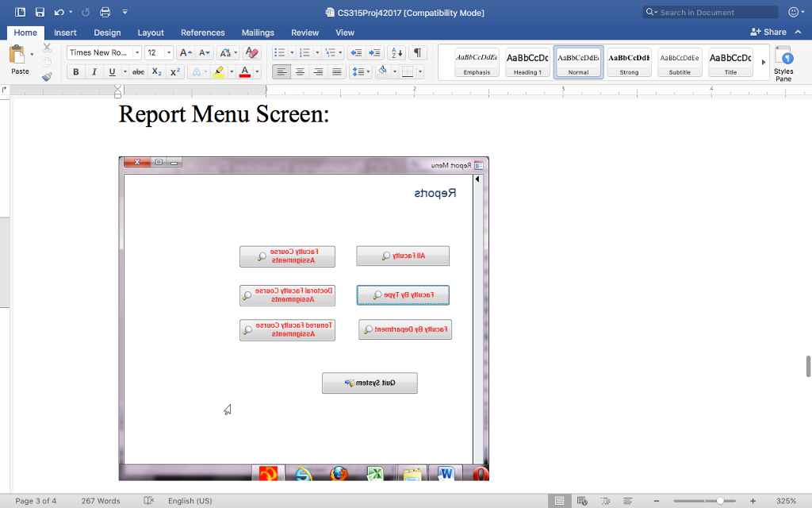Click the Format Painter brush icon

pyautogui.click(x=47, y=77)
